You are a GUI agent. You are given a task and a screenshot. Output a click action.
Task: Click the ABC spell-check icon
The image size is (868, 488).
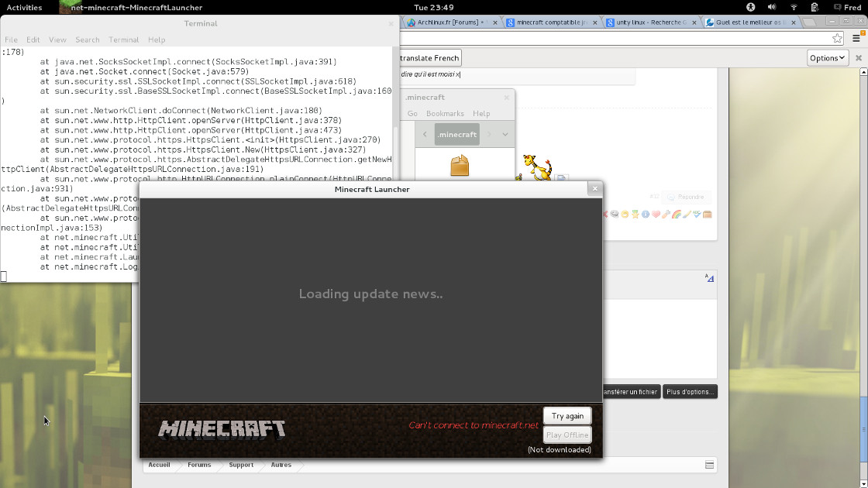tap(697, 215)
